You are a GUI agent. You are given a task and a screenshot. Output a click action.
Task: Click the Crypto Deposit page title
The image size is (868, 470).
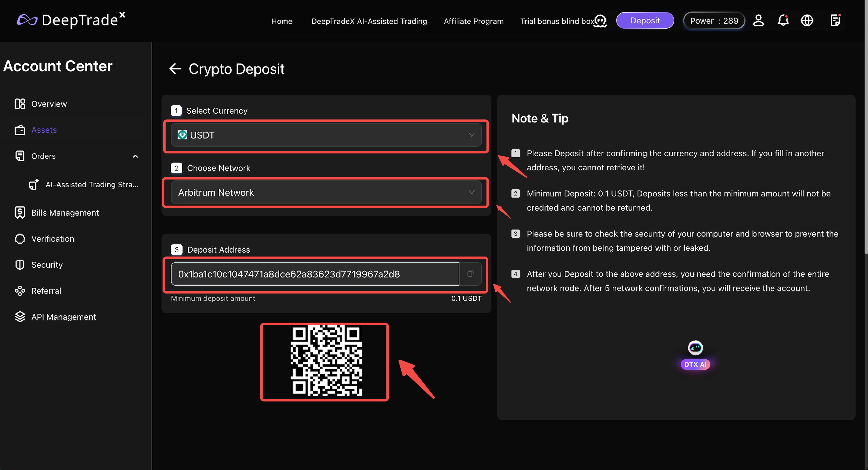237,69
